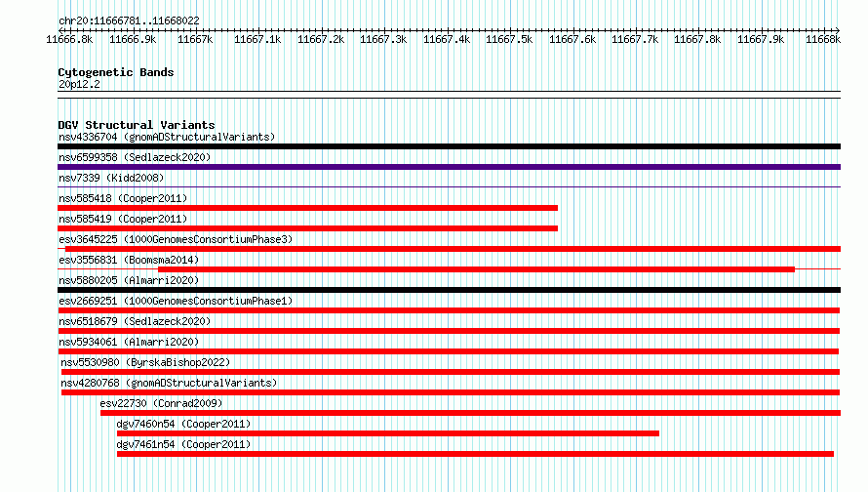The height and width of the screenshot is (492, 868).
Task: Click the 11667.3k ruler position
Action: point(383,39)
